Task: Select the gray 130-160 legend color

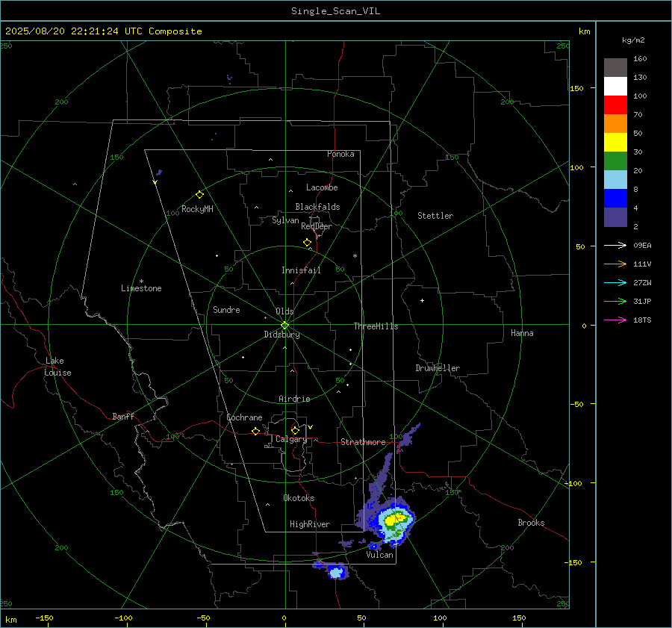Action: pos(615,68)
